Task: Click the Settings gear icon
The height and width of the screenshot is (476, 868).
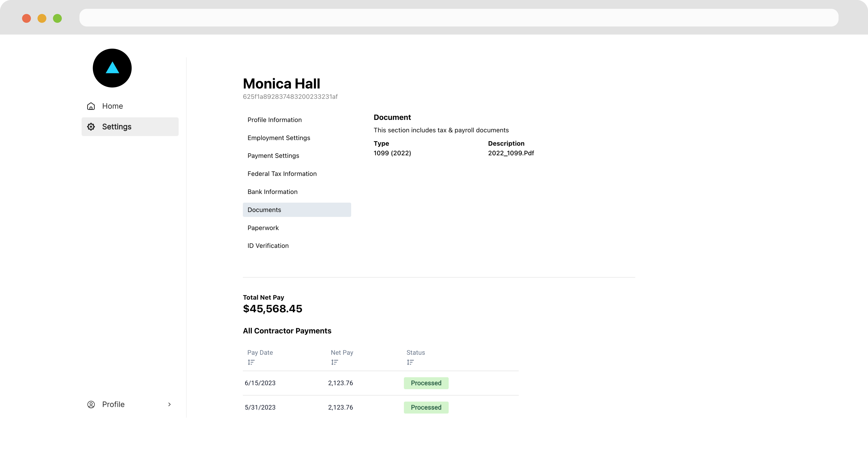Action: (91, 127)
